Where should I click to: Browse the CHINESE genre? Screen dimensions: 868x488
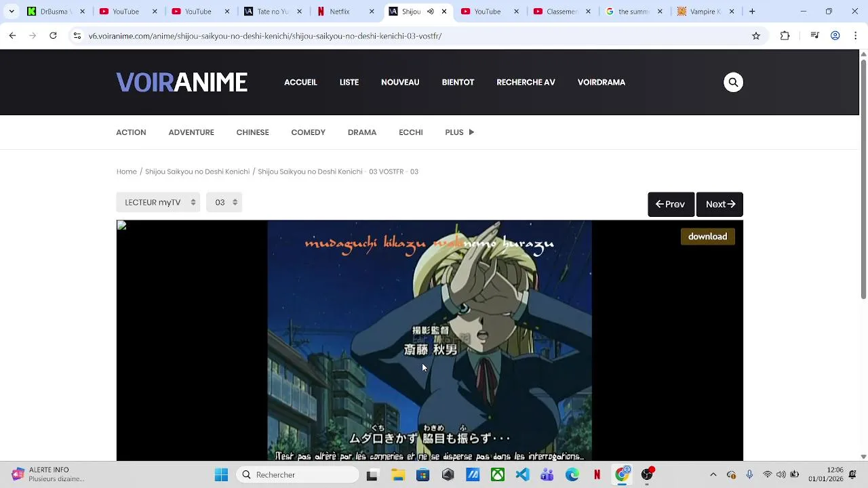tap(252, 132)
